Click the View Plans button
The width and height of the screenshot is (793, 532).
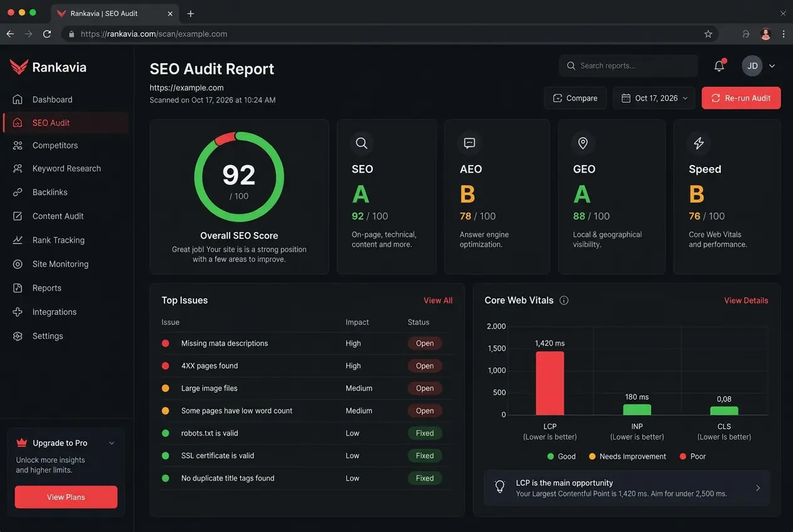coord(66,497)
